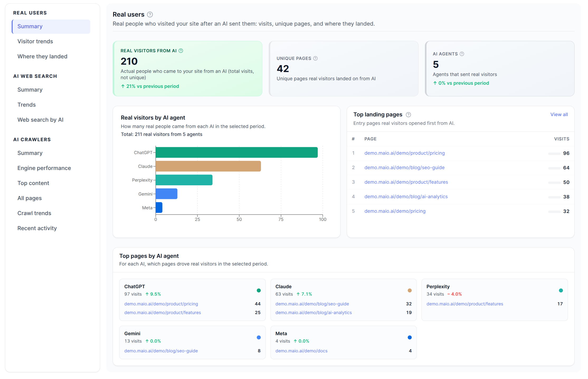Select Web search by AI
The height and width of the screenshot is (379, 588).
pos(40,120)
